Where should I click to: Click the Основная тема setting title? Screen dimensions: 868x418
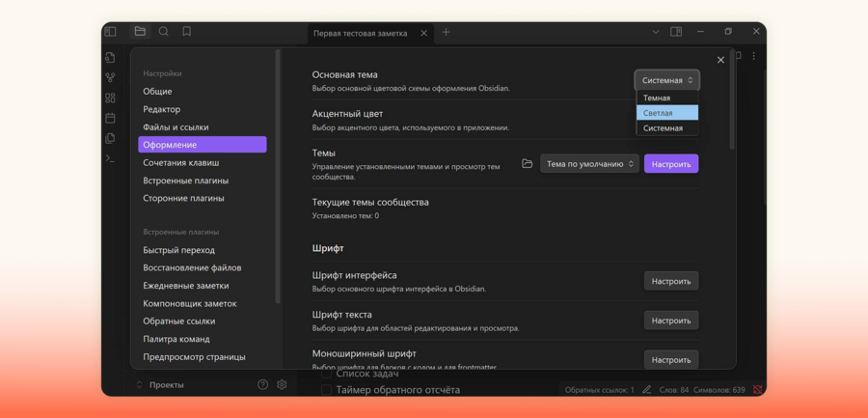345,74
